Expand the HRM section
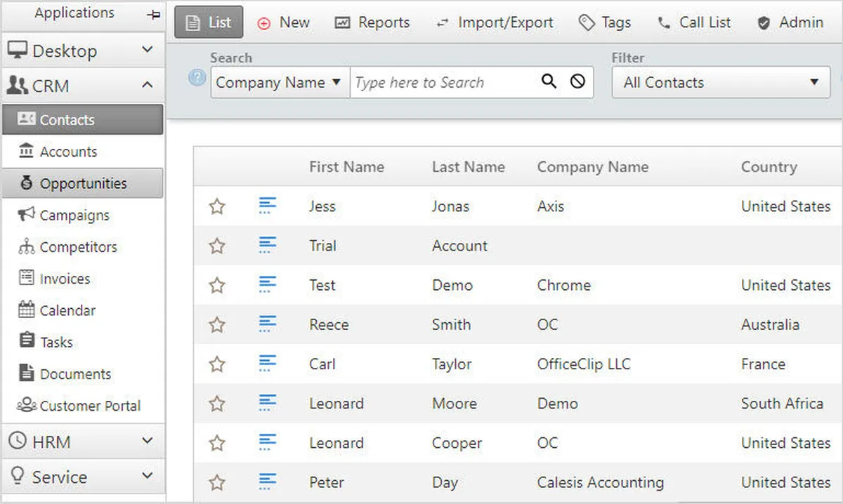The height and width of the screenshot is (504, 843). coord(147,441)
